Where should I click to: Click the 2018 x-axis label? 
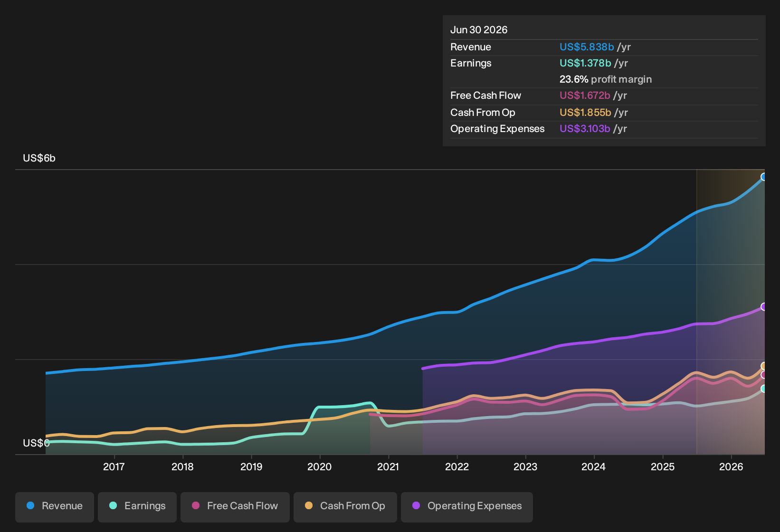tap(182, 467)
